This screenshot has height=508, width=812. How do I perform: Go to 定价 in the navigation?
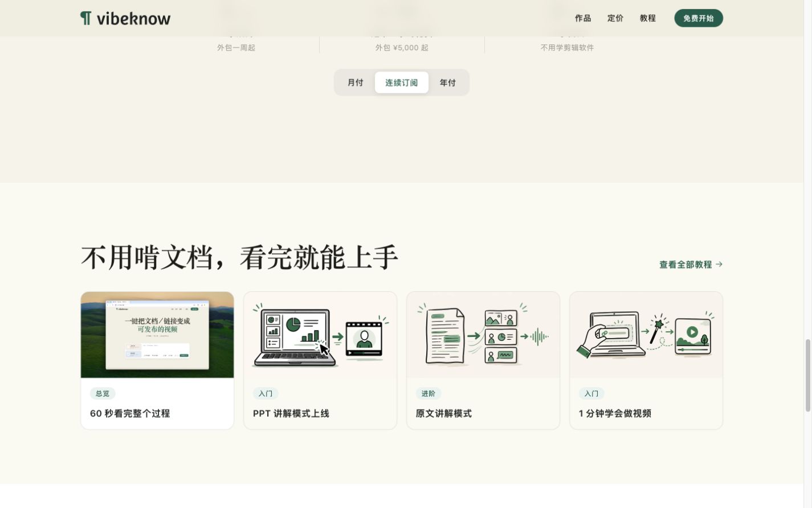click(x=615, y=18)
